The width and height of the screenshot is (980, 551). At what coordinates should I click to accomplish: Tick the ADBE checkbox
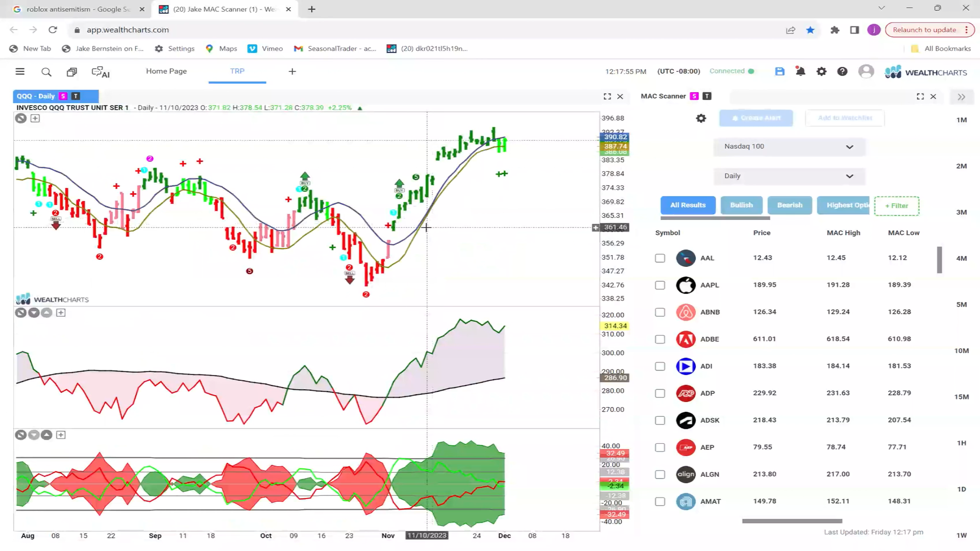[660, 339]
